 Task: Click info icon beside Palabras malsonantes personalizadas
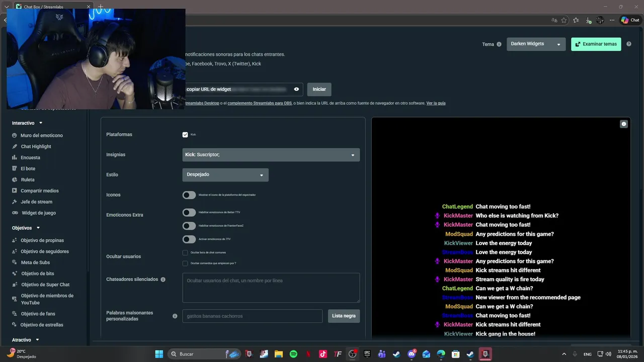click(175, 316)
